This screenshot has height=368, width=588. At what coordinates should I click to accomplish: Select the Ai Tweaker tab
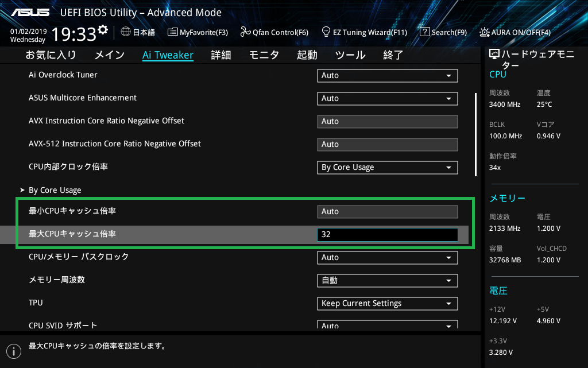[x=168, y=55]
